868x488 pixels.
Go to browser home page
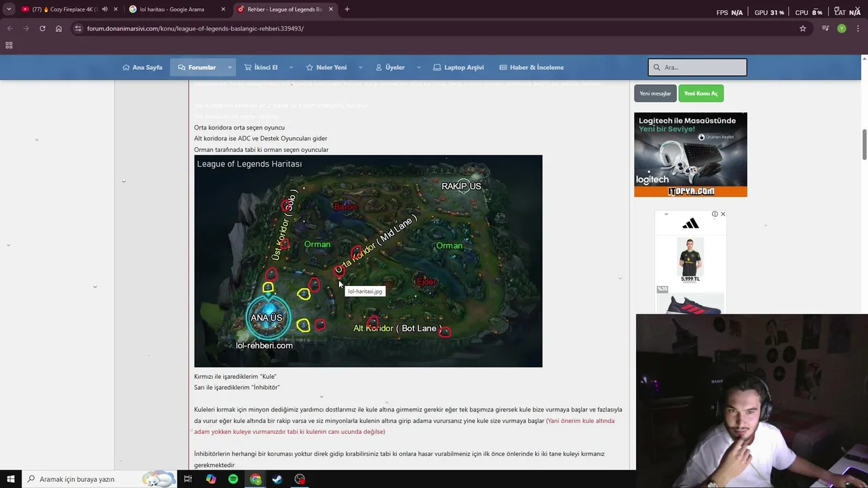[x=58, y=28]
